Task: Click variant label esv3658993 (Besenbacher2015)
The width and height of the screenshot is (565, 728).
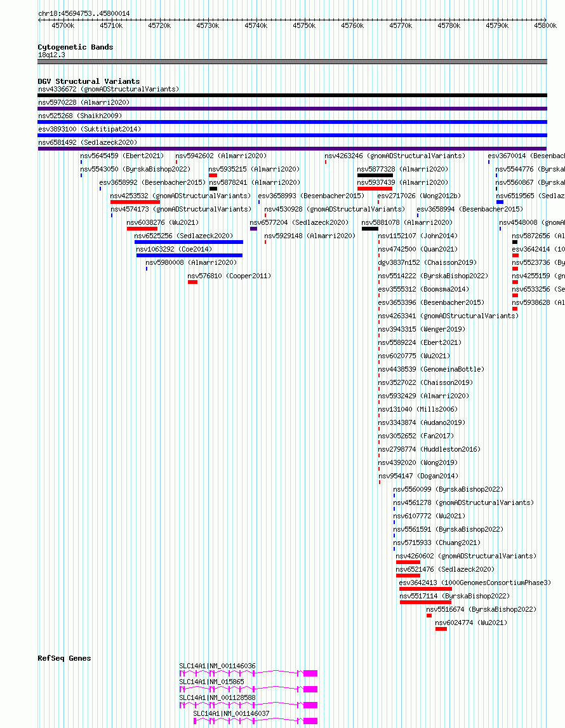Action: coord(311,196)
